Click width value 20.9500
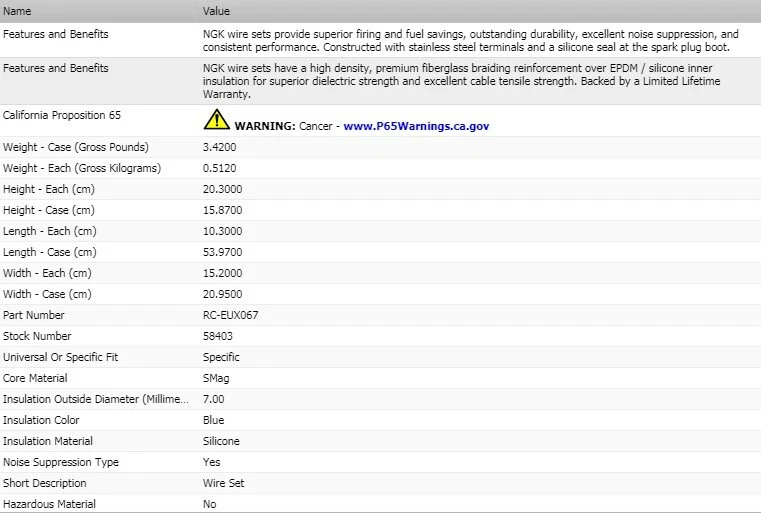761x513 pixels. click(x=222, y=294)
